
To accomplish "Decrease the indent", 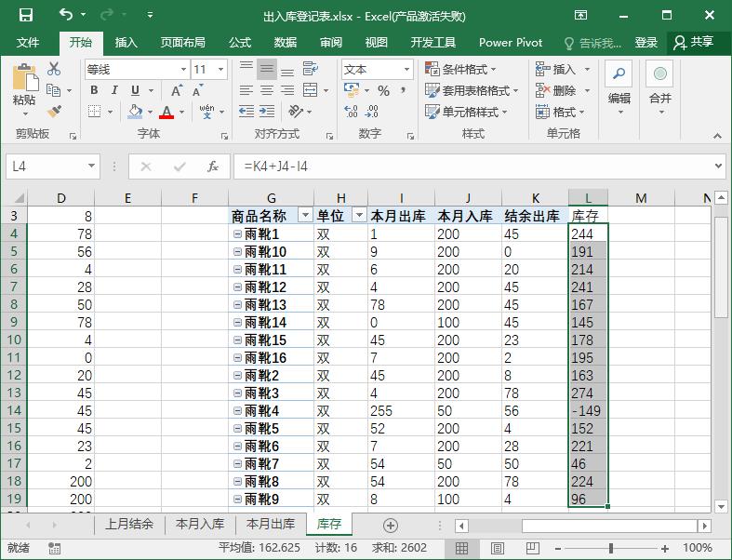I will (x=246, y=112).
